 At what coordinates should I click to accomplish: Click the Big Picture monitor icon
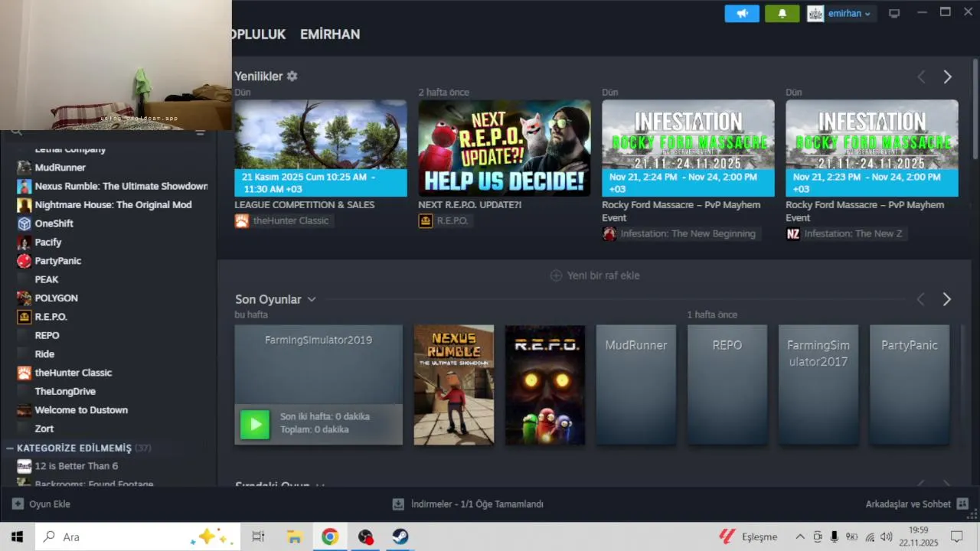[x=893, y=14]
